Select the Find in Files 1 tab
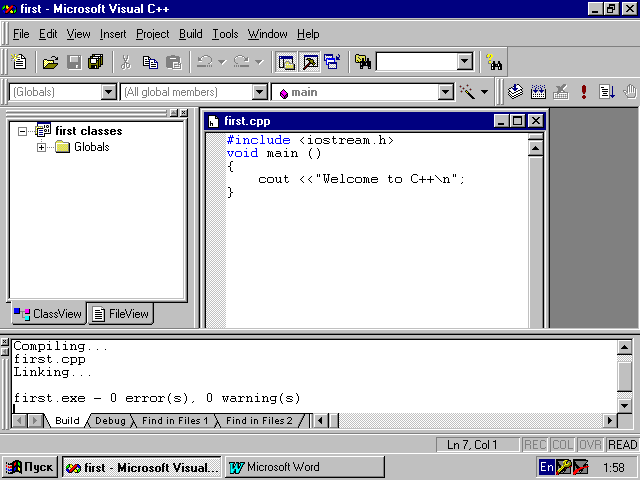Screen dimensions: 640x480 tap(175, 420)
